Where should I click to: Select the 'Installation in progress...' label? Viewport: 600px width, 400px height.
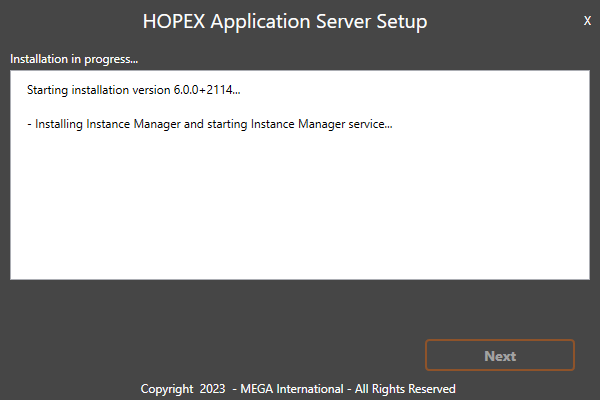(74, 59)
